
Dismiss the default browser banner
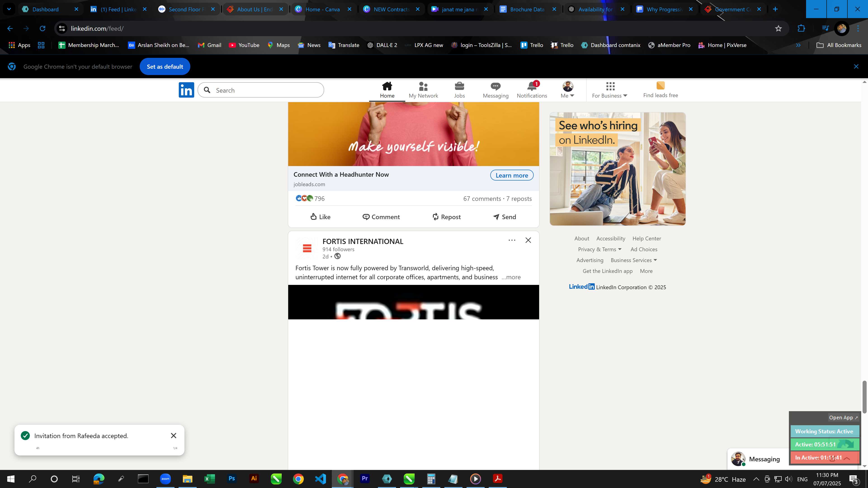coord(856,67)
